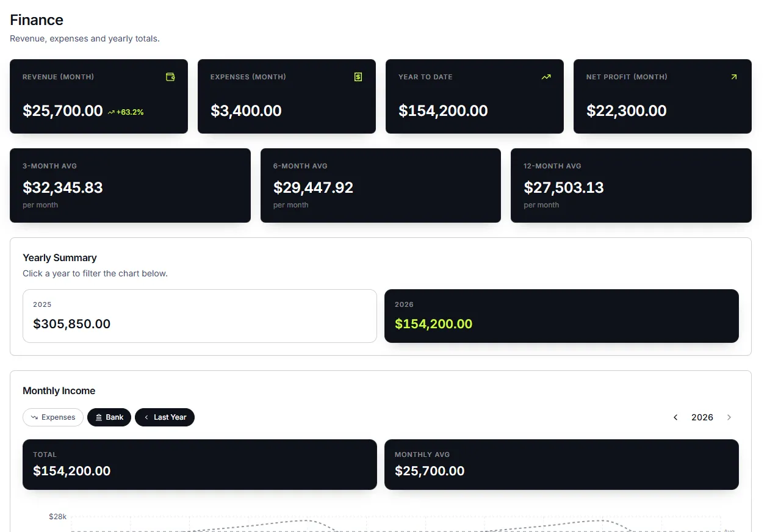The image size is (767, 532).
Task: Toggle the Bank chart filter
Action: point(109,417)
